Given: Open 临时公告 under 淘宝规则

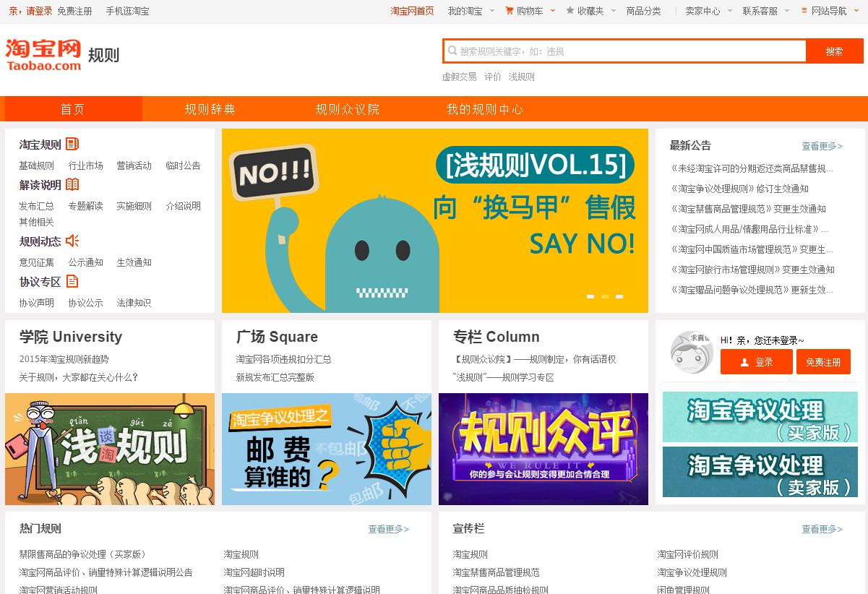Looking at the screenshot, I should (184, 165).
